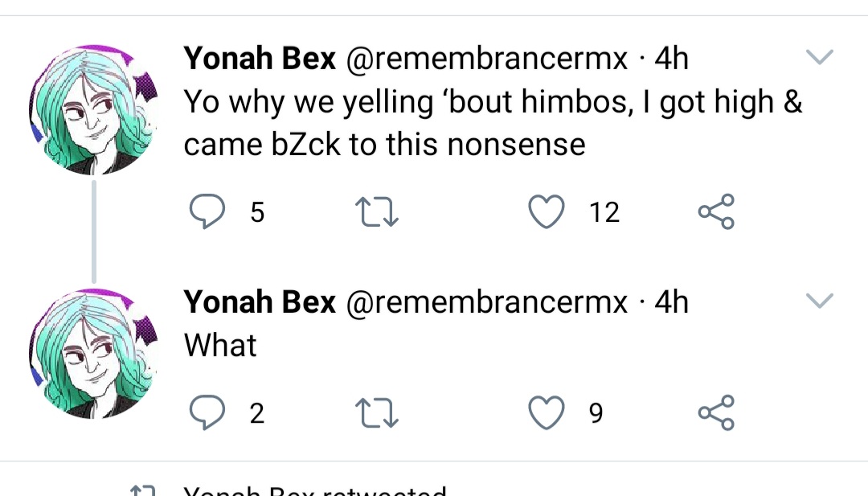Open the "What" tweet text
Image resolution: width=868 pixels, height=496 pixels.
click(220, 346)
